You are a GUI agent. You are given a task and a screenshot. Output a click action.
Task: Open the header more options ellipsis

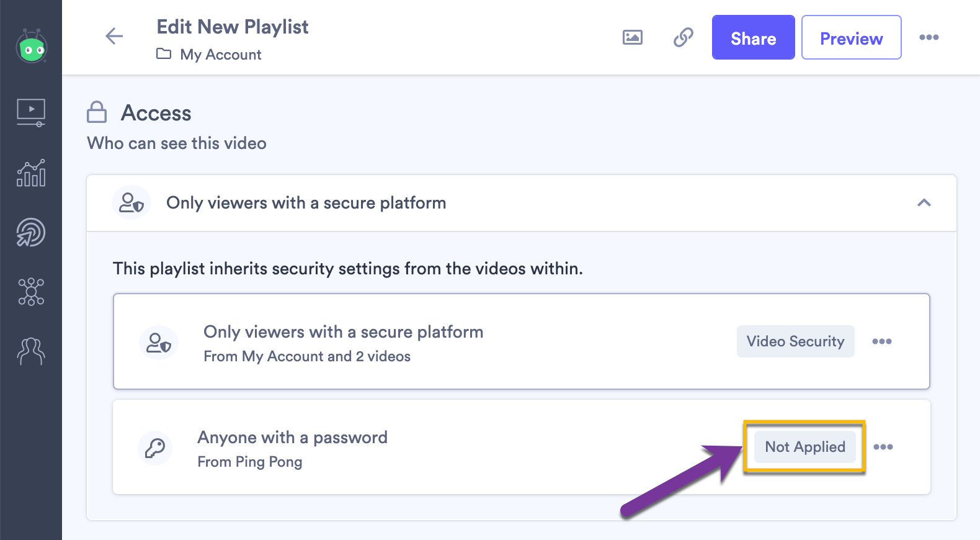pos(929,37)
